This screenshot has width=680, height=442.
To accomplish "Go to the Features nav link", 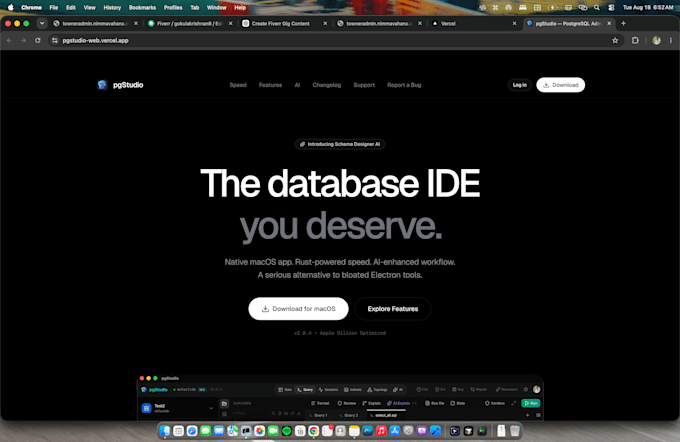I will 270,85.
